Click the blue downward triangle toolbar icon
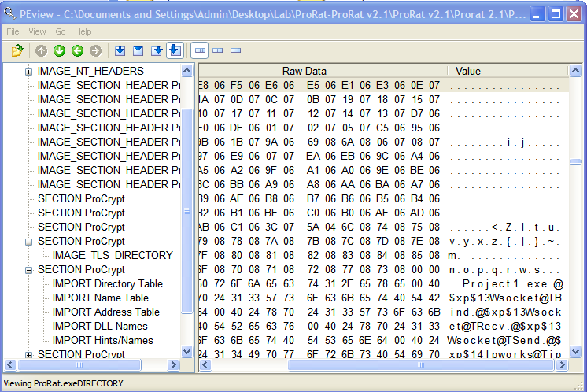This screenshot has width=587, height=392. tap(138, 51)
